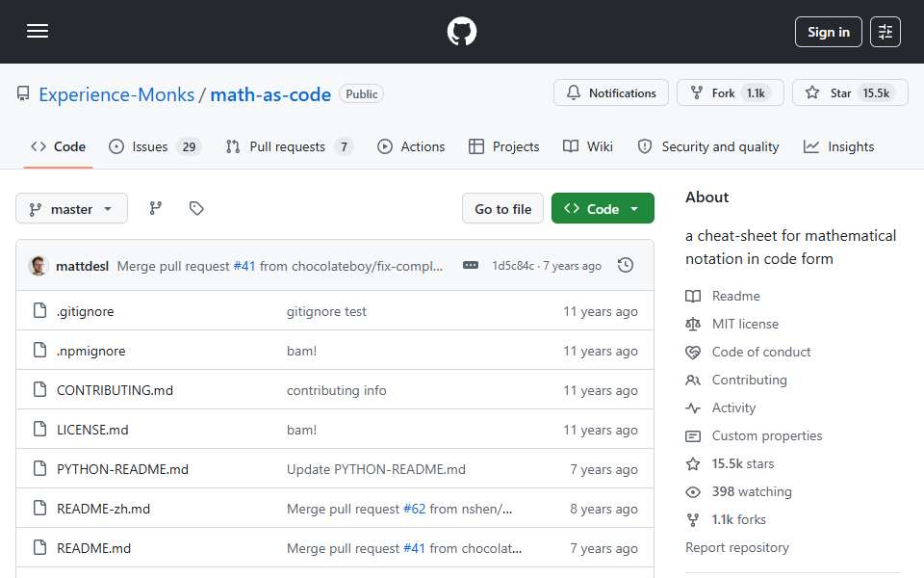The height and width of the screenshot is (578, 924).
Task: Click the Sign in button
Action: pos(828,32)
